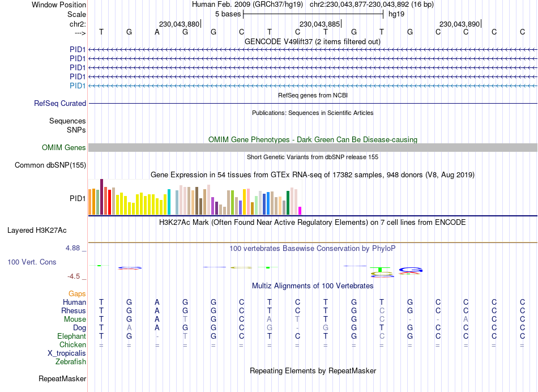538x392 pixels.
Task: Click the -4.5 PhyloP lower limit value
Action: pyautogui.click(x=74, y=276)
